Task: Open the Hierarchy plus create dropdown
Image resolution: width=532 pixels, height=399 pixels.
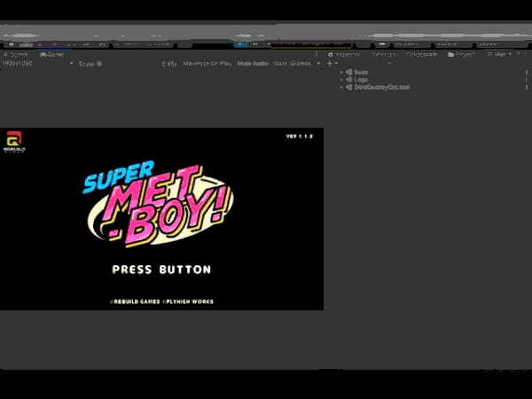Action: point(332,64)
